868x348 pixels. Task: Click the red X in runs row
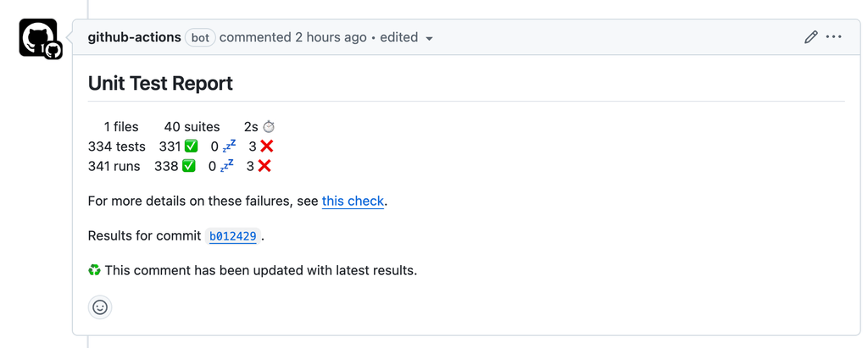[x=264, y=166]
